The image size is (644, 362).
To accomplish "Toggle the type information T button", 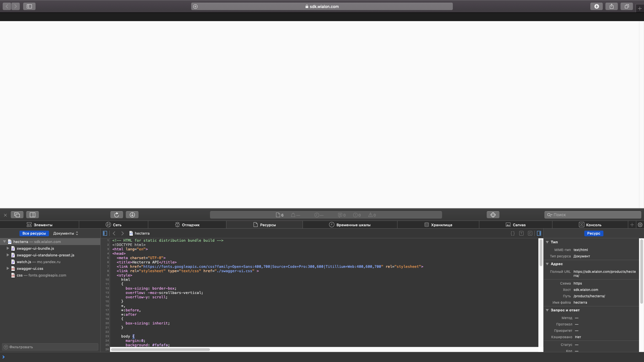I will [x=521, y=233].
